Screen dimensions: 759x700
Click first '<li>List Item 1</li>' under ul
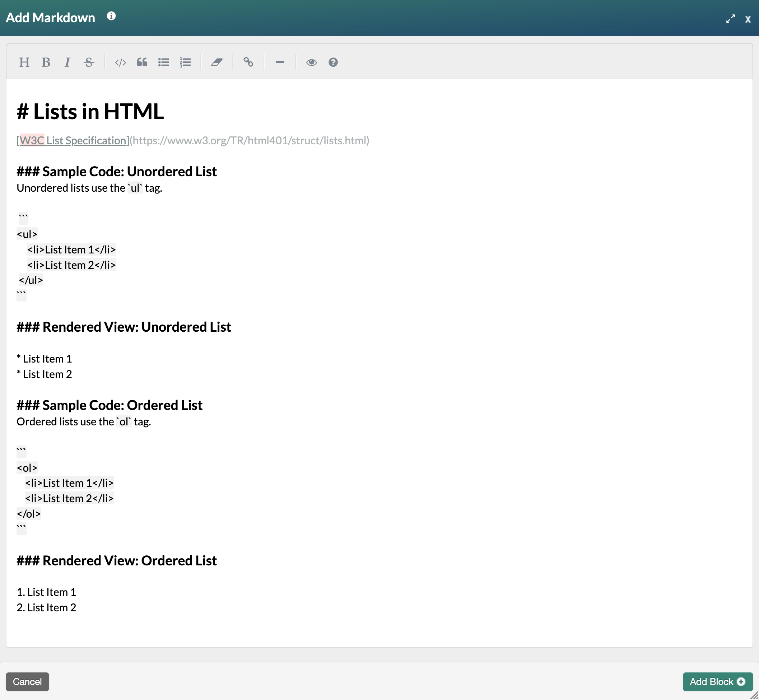[71, 249]
